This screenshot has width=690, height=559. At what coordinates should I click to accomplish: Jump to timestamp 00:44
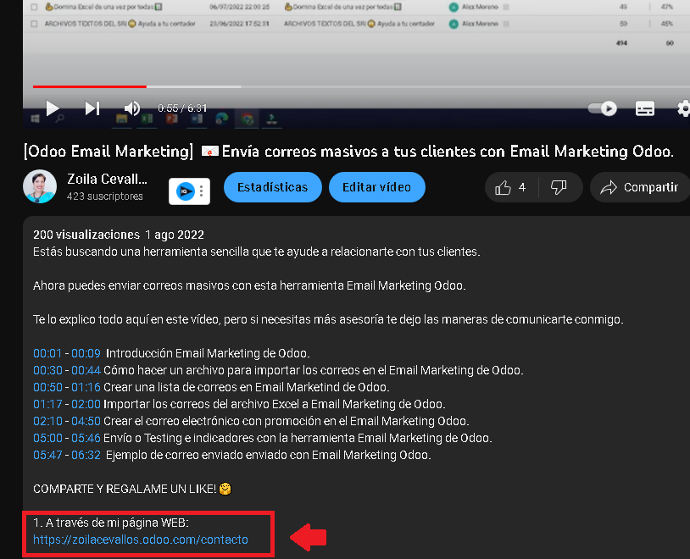pos(86,370)
